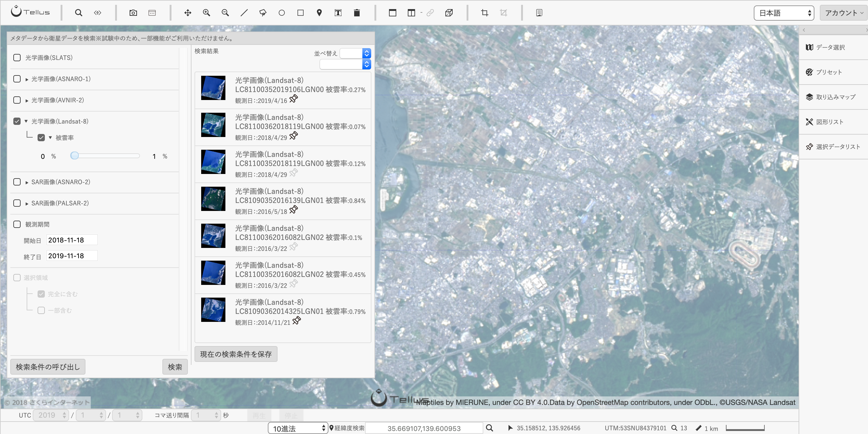The height and width of the screenshot is (434, 868).
Task: Expand the SAR PALSAR-2 arrow
Action: coord(27,204)
